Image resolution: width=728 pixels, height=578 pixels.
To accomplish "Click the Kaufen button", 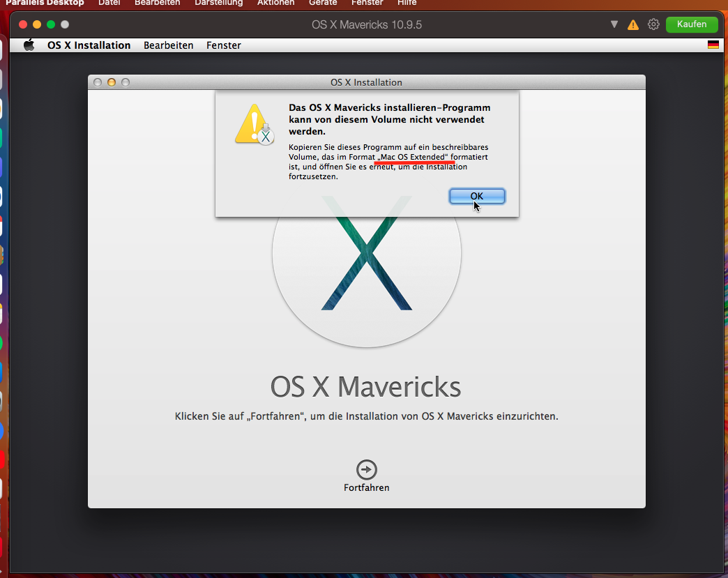I will 691,24.
